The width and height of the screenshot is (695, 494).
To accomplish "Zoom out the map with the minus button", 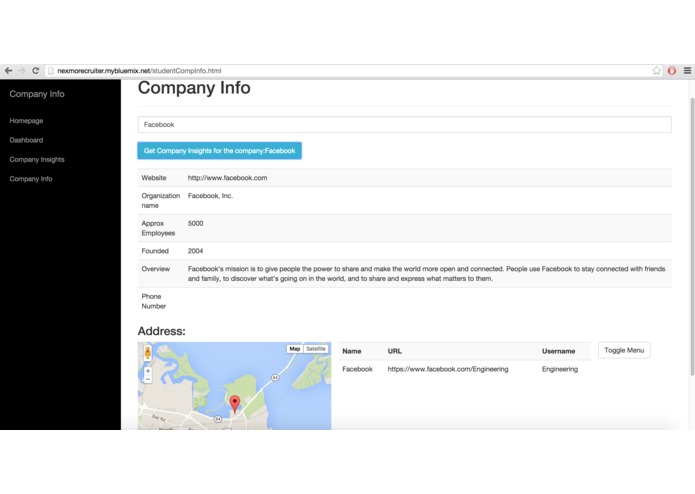I will tap(148, 379).
